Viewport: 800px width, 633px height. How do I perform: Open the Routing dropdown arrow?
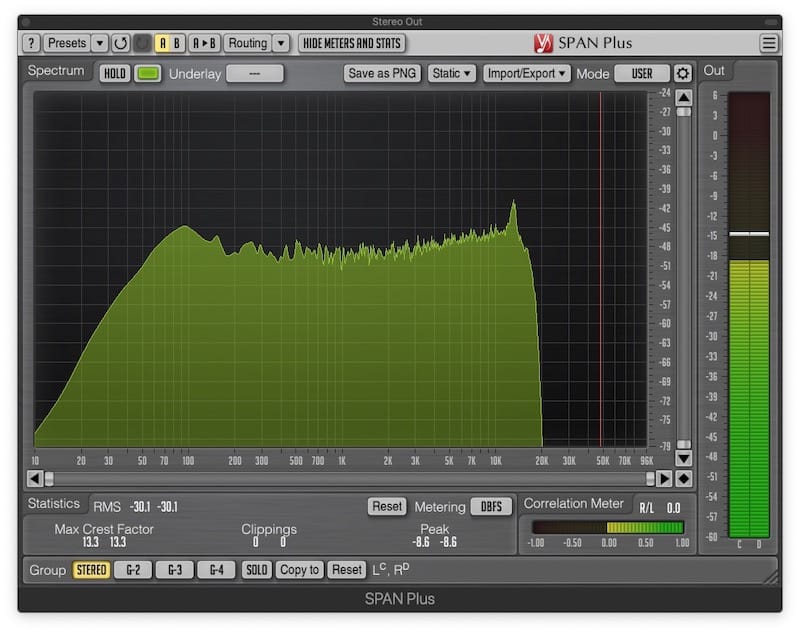281,43
